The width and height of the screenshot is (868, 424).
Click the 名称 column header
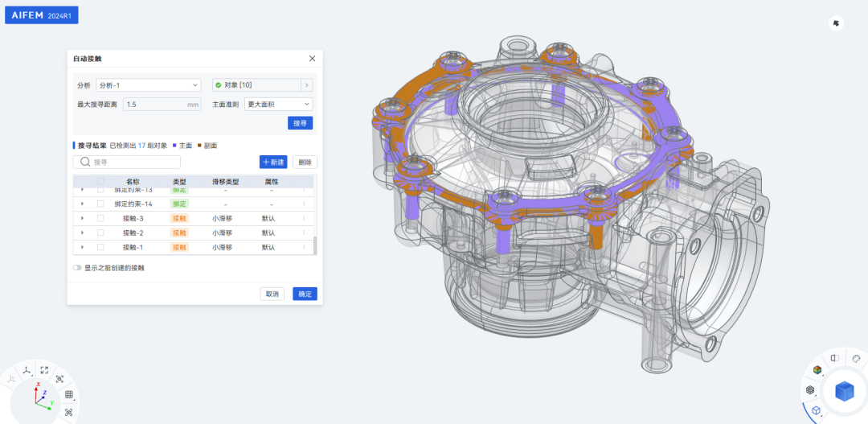[x=133, y=181]
